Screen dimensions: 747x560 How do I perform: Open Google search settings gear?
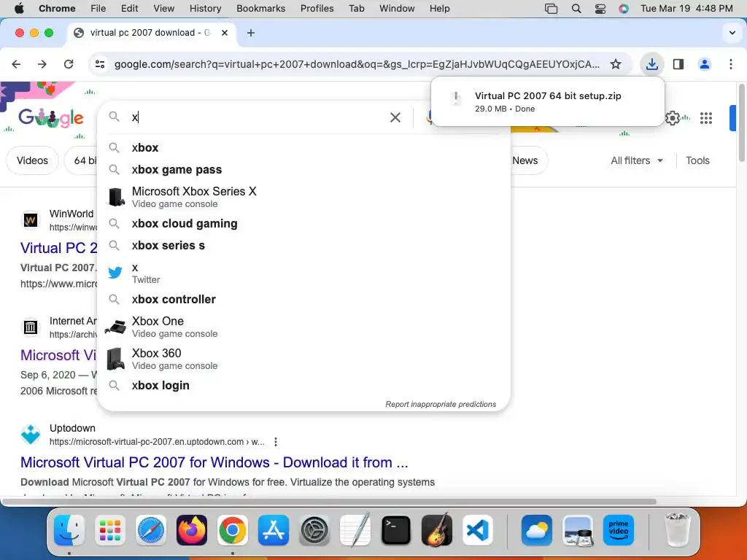pos(672,117)
